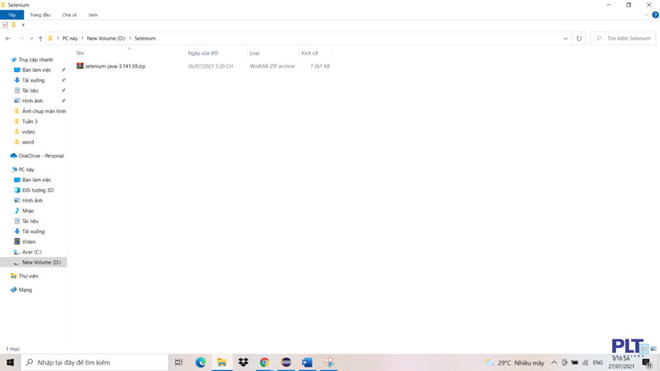The height and width of the screenshot is (371, 660).
Task: Open the Tuần 3 folder
Action: pos(29,121)
